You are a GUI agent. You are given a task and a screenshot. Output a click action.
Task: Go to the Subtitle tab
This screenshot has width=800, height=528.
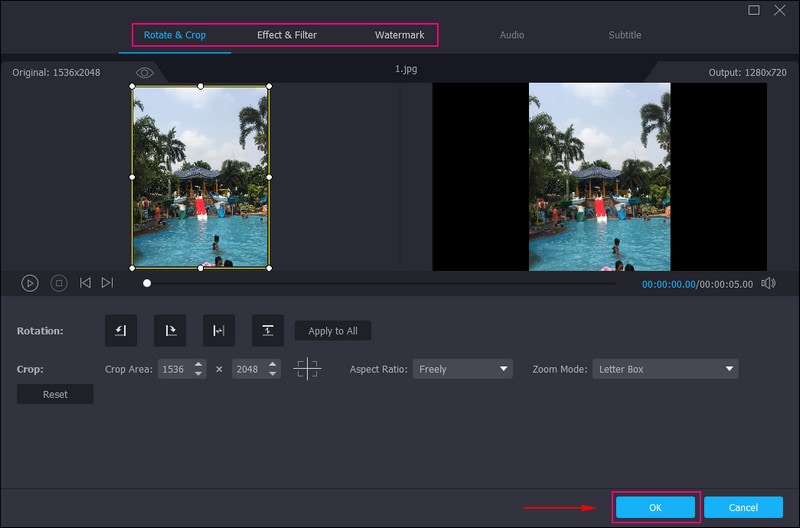click(625, 35)
